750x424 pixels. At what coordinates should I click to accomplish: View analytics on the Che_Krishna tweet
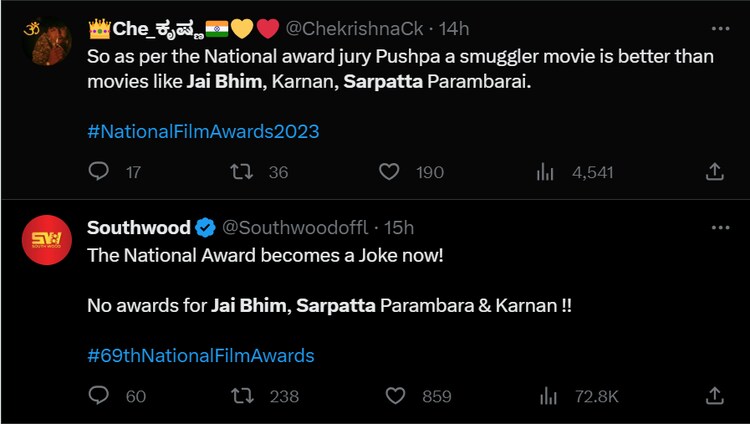pos(545,172)
